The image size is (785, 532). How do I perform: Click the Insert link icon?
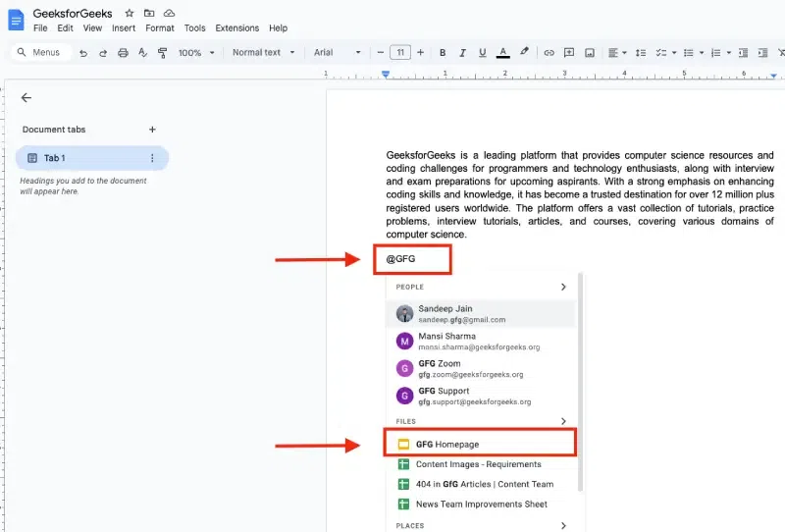[549, 53]
